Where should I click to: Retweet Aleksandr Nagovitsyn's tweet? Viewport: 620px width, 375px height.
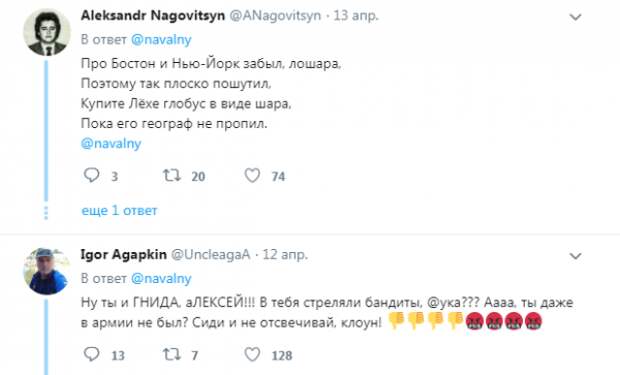(172, 175)
